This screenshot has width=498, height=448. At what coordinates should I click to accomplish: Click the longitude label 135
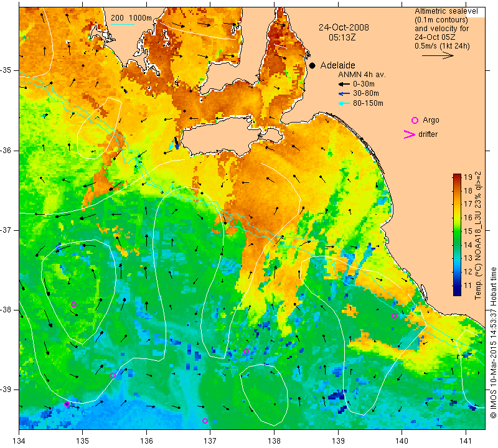[x=83, y=441]
